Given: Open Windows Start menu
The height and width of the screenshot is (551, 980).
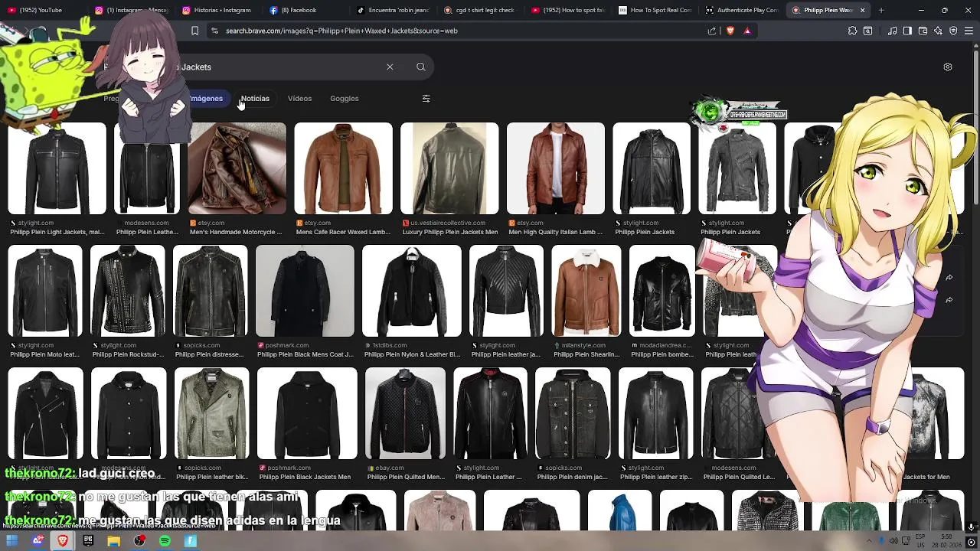Looking at the screenshot, I should pos(12,541).
